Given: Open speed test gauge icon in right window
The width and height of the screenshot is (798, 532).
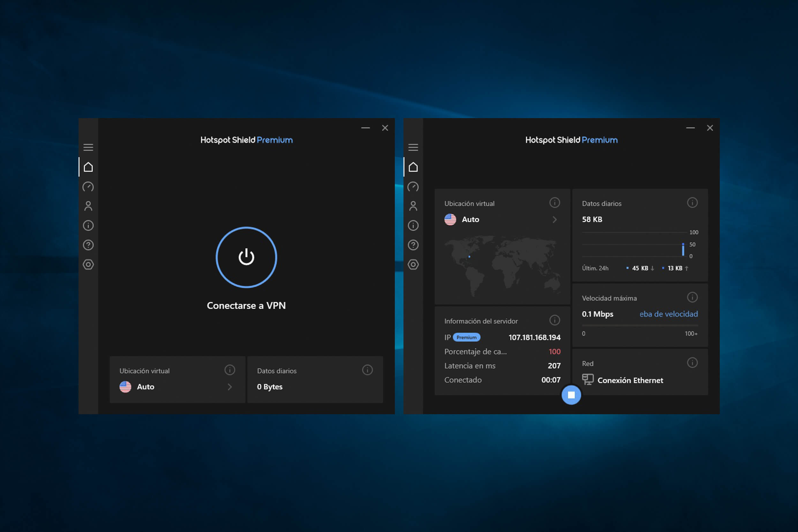Looking at the screenshot, I should [x=413, y=187].
